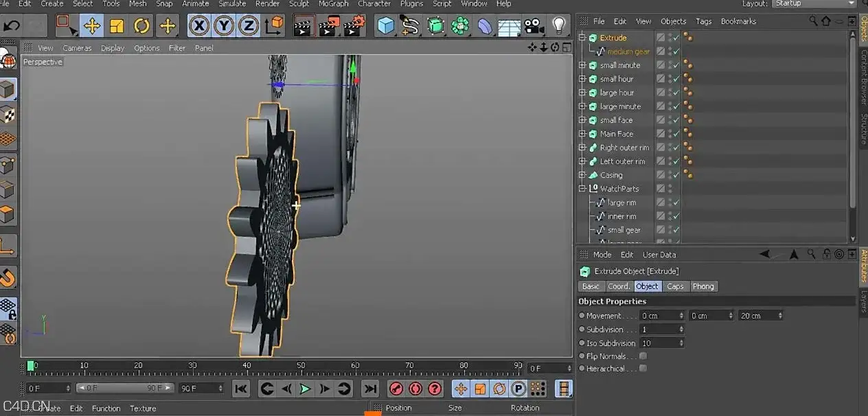The height and width of the screenshot is (416, 868).
Task: Click the Enable Axis L-shaped icon
Action: 8,246
